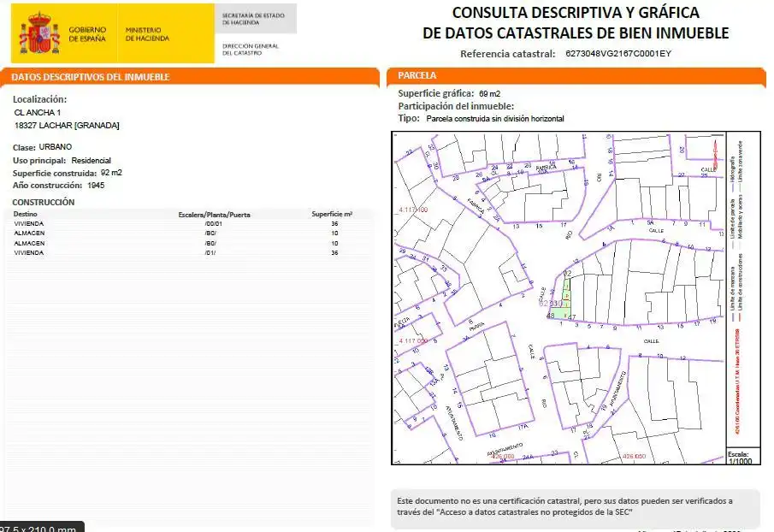
Task: Click the 'CONSTRUCCIÓN' heading
Action: (x=44, y=203)
